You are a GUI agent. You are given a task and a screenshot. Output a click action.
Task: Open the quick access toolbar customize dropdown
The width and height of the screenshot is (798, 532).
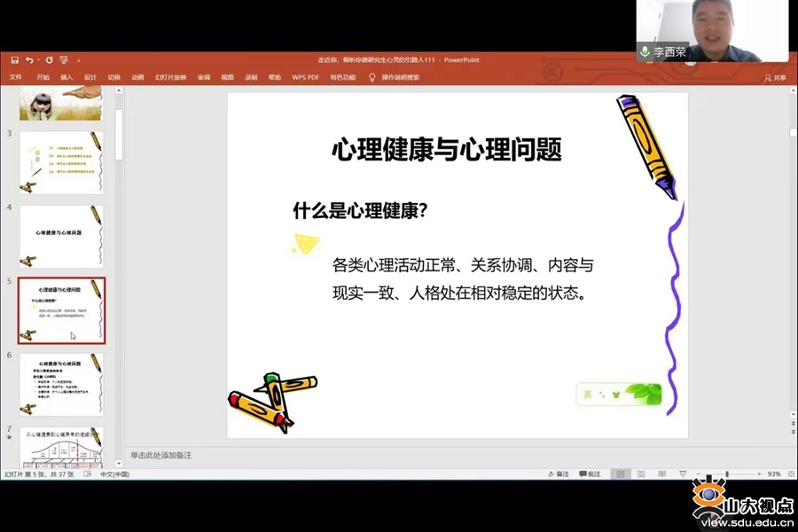click(78, 59)
